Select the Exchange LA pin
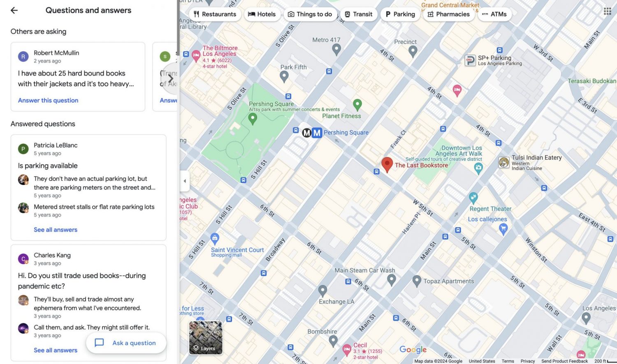 [x=323, y=291]
